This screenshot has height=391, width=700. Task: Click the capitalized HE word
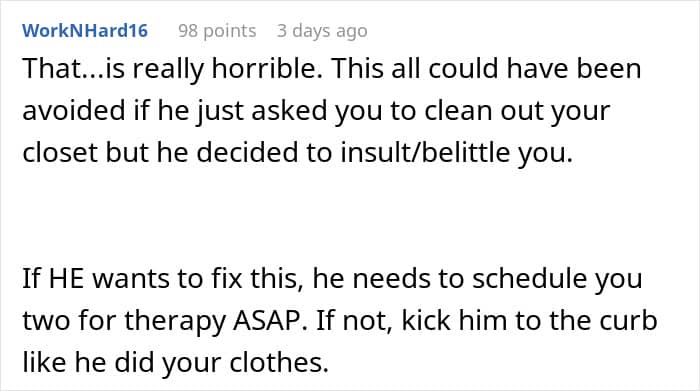[x=66, y=278]
